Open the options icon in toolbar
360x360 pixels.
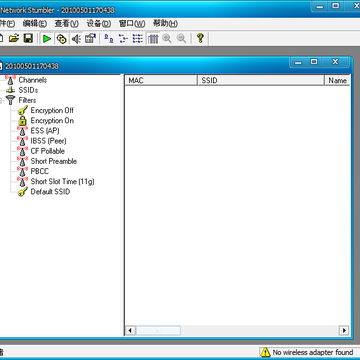tap(90, 39)
